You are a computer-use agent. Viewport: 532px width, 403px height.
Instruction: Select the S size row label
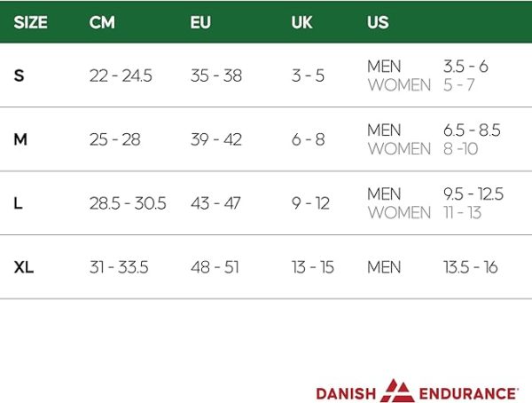(x=19, y=75)
